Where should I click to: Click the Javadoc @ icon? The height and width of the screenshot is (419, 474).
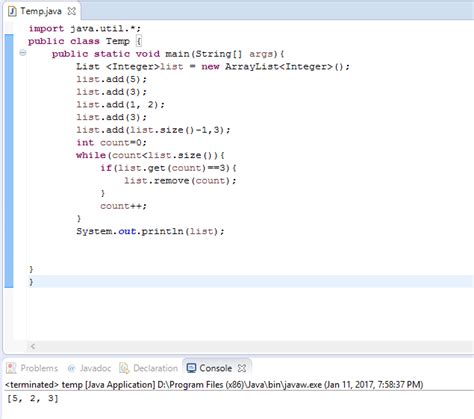point(71,368)
